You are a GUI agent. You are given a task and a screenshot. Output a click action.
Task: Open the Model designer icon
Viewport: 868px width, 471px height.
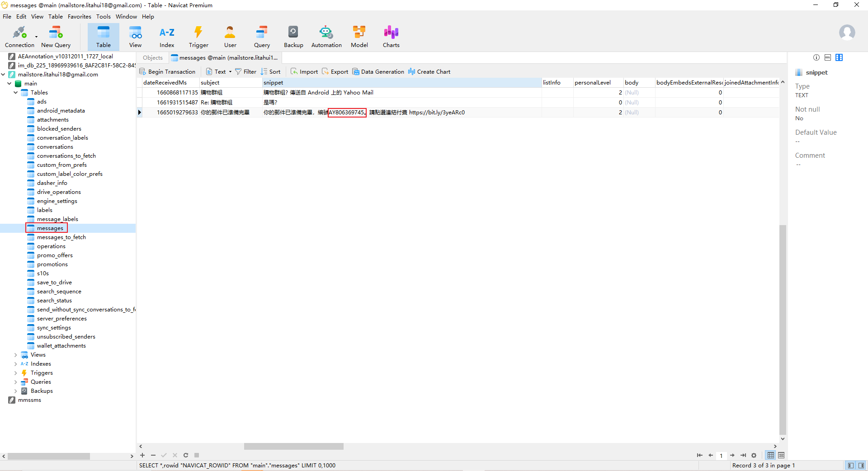[x=359, y=36]
